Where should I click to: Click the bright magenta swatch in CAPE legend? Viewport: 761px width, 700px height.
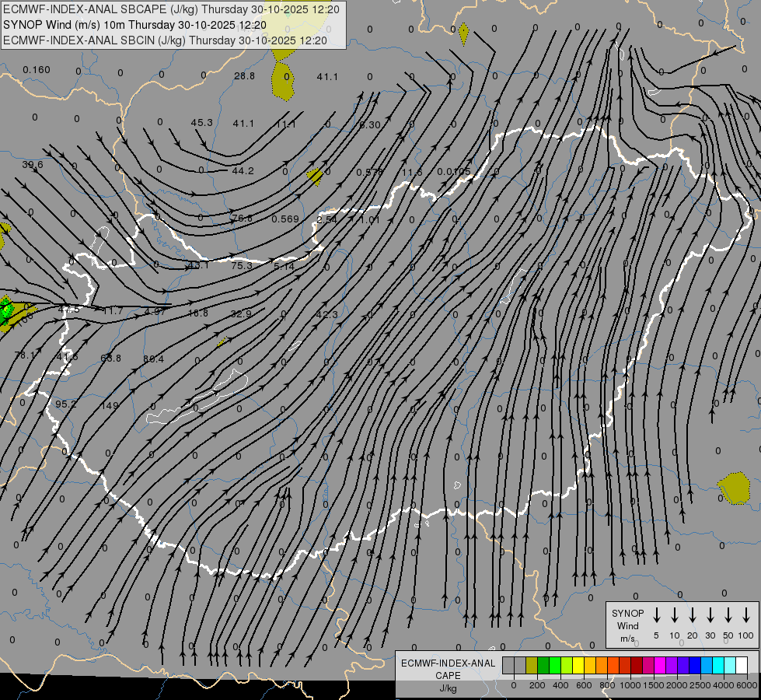[660, 666]
